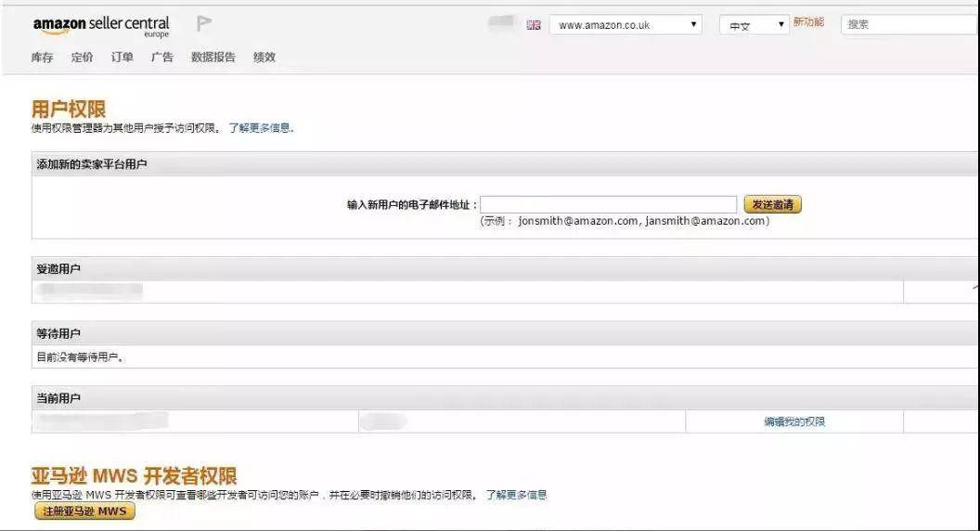Click 了解更多信息 link under MWS 开发者权限

[x=516, y=495]
